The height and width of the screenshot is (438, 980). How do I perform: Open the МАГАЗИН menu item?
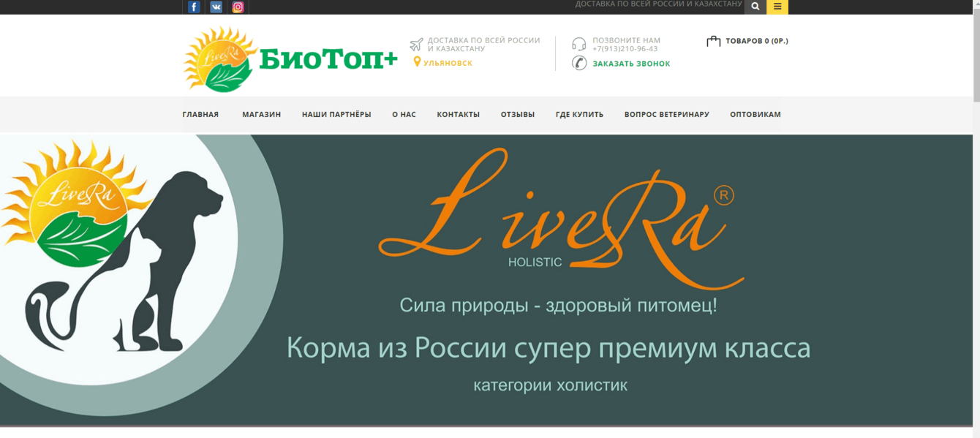pos(260,114)
